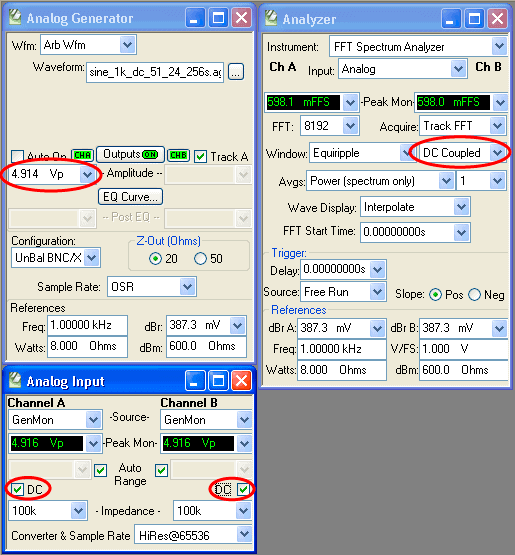Click the Analog Generator window title icon
This screenshot has height=555, width=515.
(x=15, y=17)
